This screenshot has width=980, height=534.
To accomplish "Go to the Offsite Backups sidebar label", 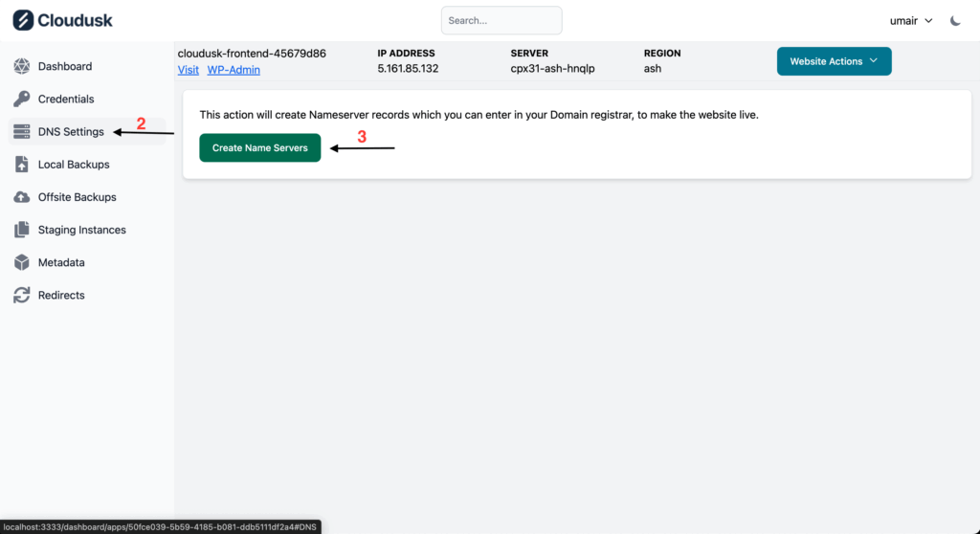I will point(77,197).
